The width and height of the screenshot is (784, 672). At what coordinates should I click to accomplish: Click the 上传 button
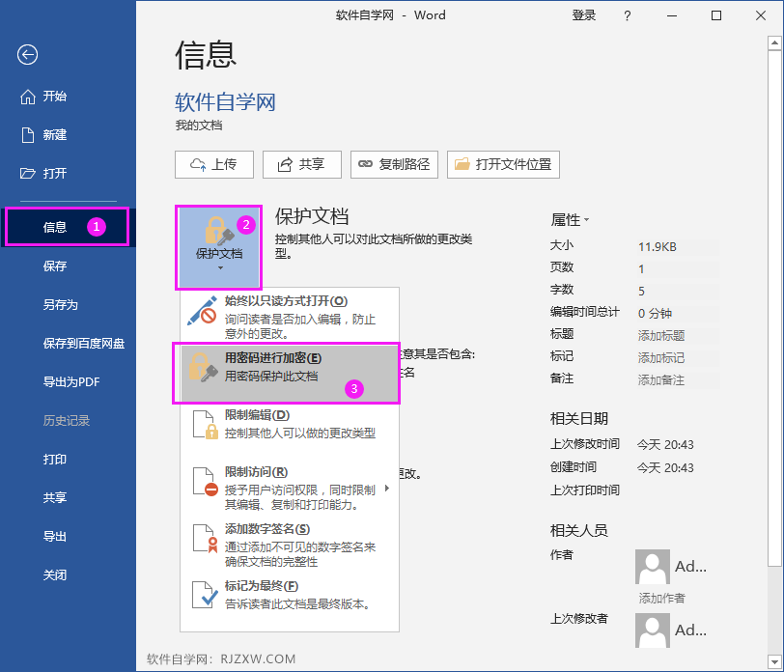(213, 164)
